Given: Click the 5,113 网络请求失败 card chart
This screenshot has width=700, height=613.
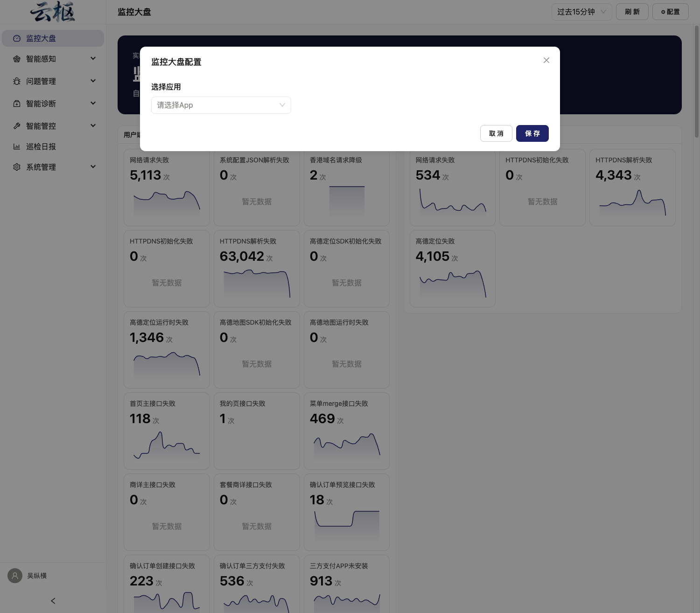Looking at the screenshot, I should point(167,203).
